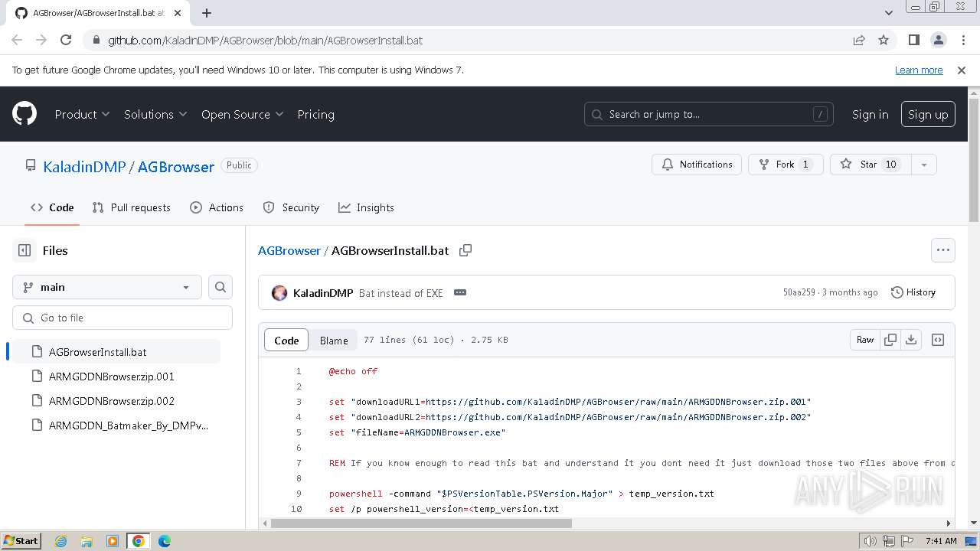Image resolution: width=980 pixels, height=551 pixels.
Task: Open Chrome tab search chevron
Action: [888, 13]
